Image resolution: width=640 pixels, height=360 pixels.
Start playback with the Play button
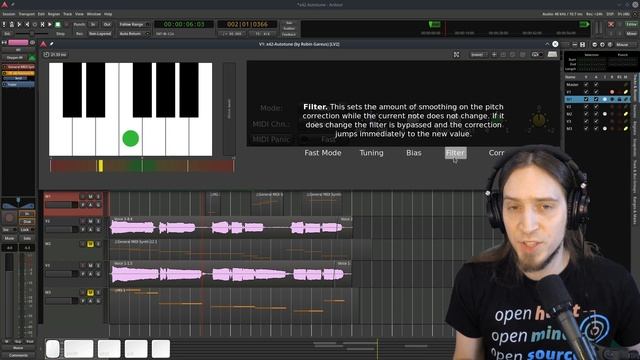click(x=50, y=24)
